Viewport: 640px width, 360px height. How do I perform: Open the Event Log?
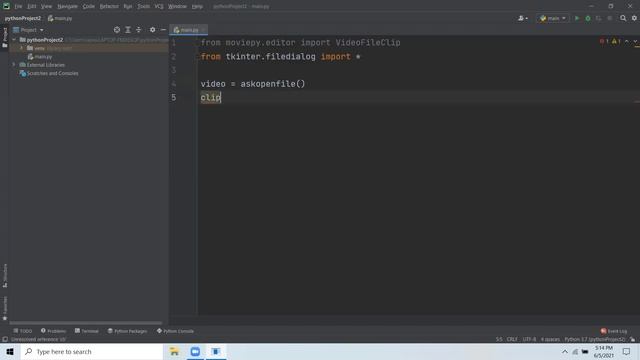coord(614,331)
